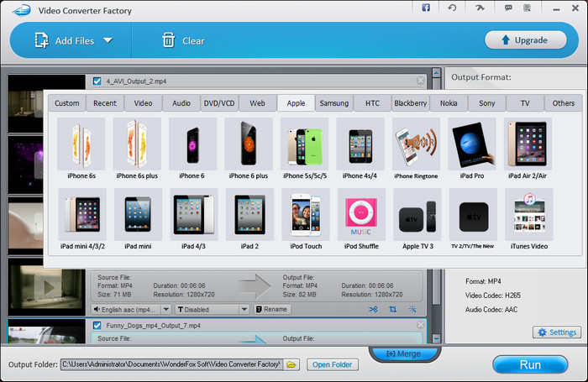Viewport: 588px width, 382px height.
Task: Rename the output file
Action: coord(273,309)
